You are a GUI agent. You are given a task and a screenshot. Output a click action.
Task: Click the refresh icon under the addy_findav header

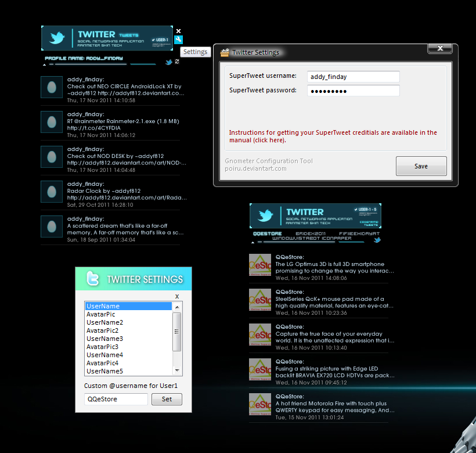177,62
